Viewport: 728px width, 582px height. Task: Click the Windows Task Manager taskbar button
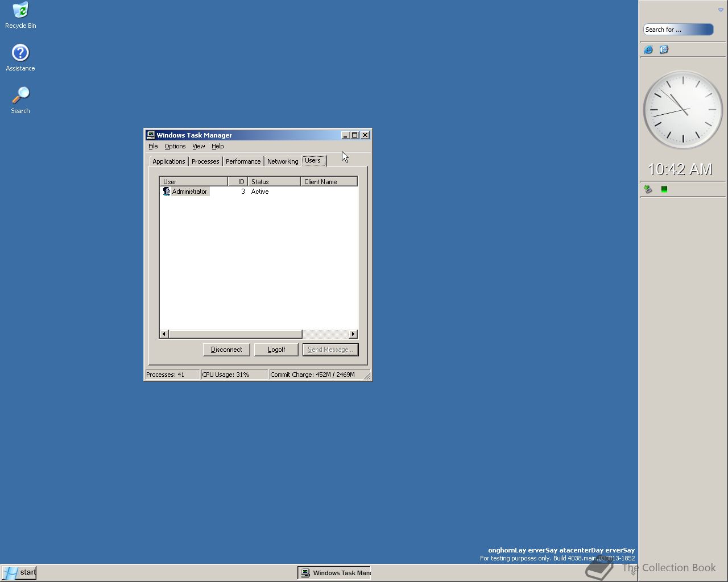tap(334, 573)
